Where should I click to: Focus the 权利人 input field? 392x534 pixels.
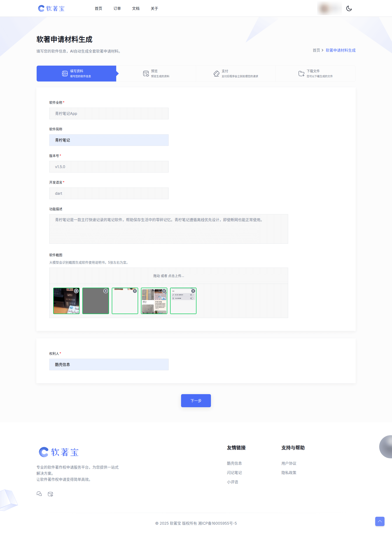coord(109,364)
